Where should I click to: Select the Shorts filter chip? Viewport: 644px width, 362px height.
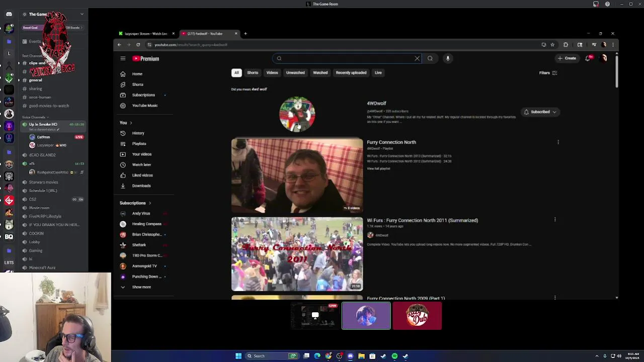pyautogui.click(x=253, y=73)
